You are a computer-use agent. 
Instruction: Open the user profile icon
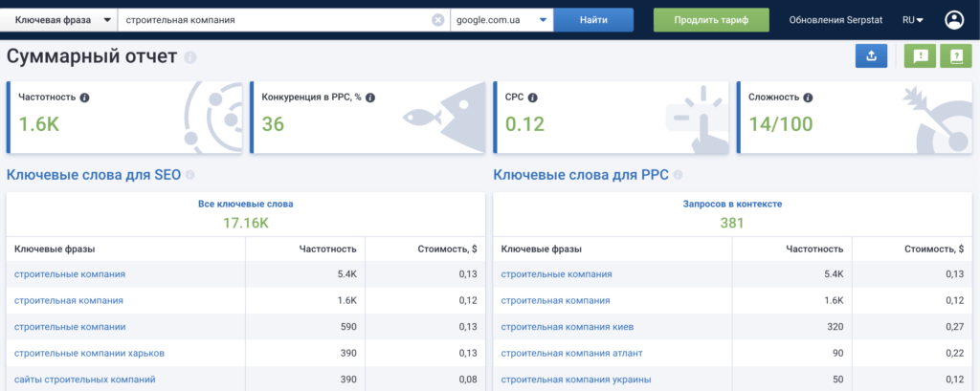point(954,20)
